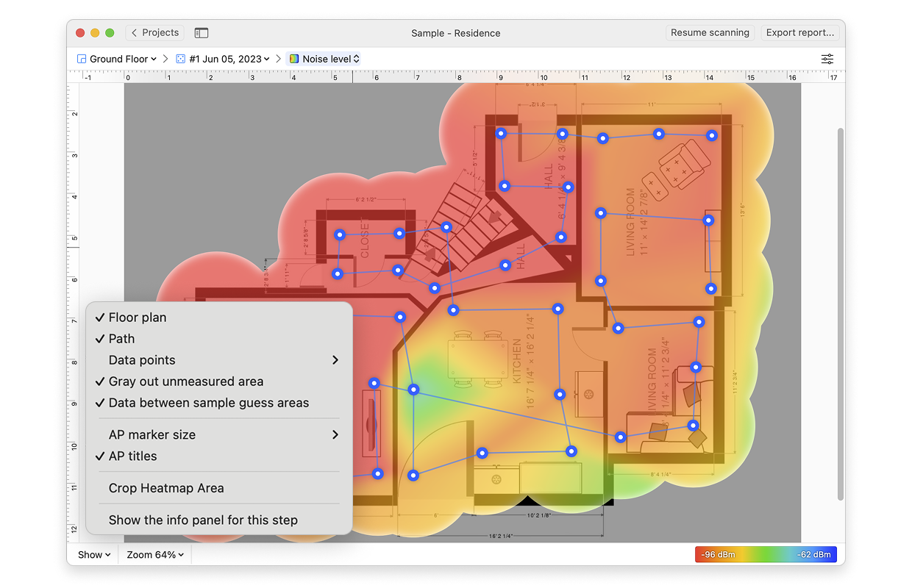Click the snapshot dice icon beside #1 Jun 05, 2023

click(181, 59)
